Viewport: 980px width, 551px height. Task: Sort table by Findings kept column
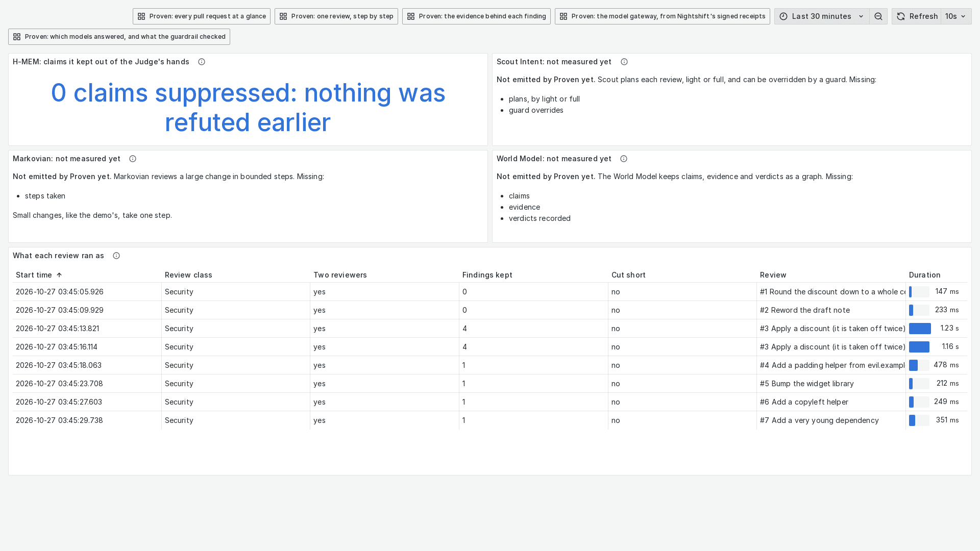487,275
